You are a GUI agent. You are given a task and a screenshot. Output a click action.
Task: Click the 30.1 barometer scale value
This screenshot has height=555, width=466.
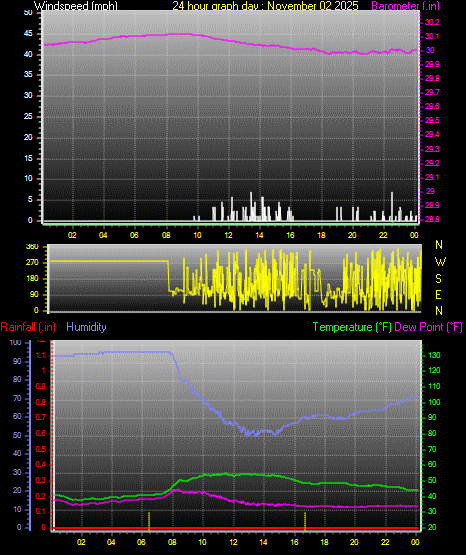432,36
